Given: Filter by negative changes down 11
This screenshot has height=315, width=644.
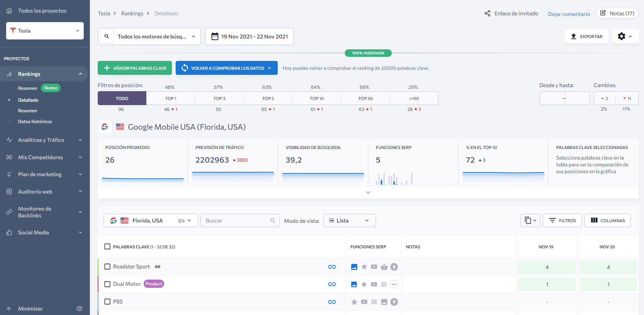Looking at the screenshot, I should (627, 98).
